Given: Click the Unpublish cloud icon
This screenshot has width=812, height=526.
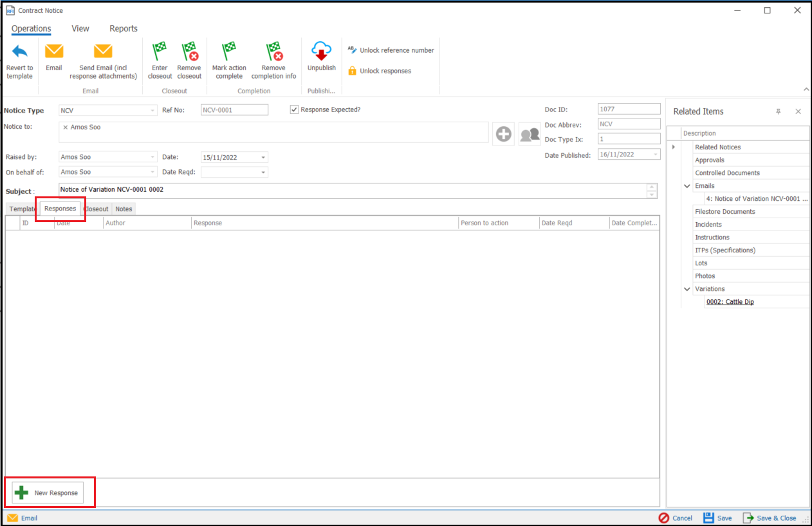Looking at the screenshot, I should tap(321, 52).
